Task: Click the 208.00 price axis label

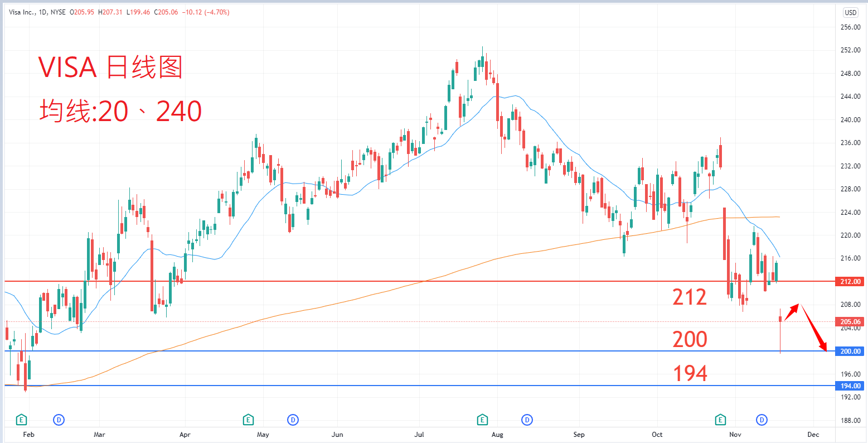Action: tap(851, 305)
